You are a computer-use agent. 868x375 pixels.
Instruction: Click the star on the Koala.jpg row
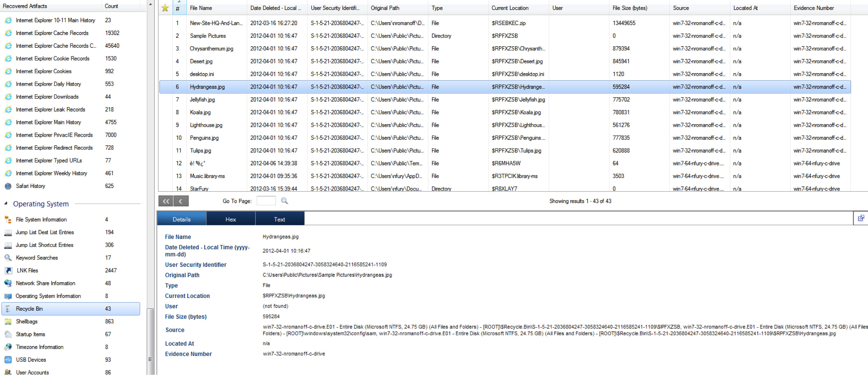(x=165, y=112)
